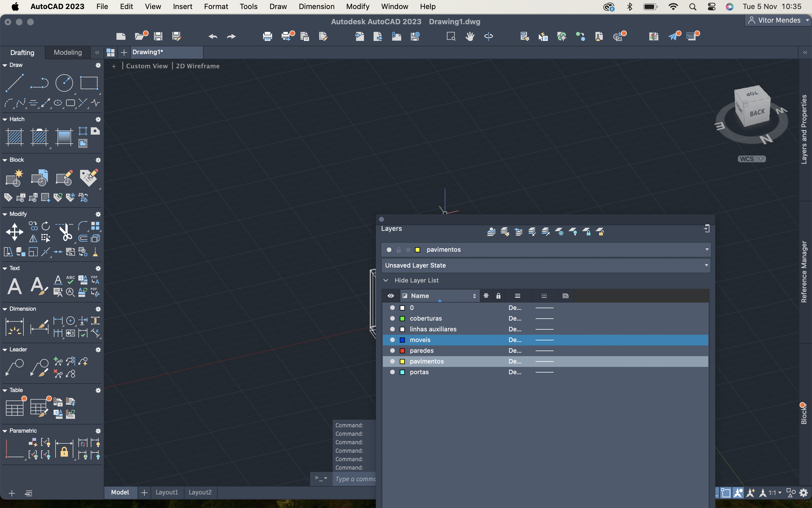Click the command line input field
Screen dimensions: 812x508
tap(355, 479)
